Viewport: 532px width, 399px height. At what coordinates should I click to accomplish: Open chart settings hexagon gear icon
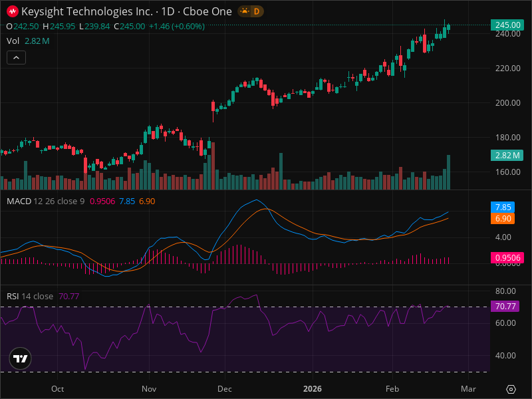[511, 389]
